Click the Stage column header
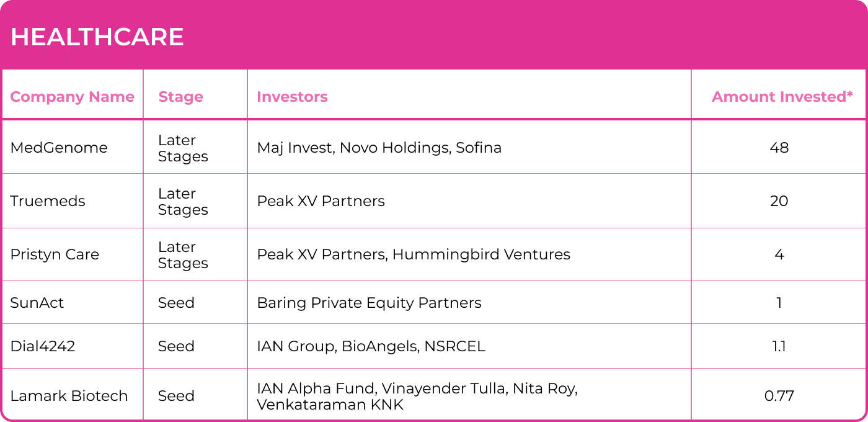The image size is (868, 422). coord(180,97)
